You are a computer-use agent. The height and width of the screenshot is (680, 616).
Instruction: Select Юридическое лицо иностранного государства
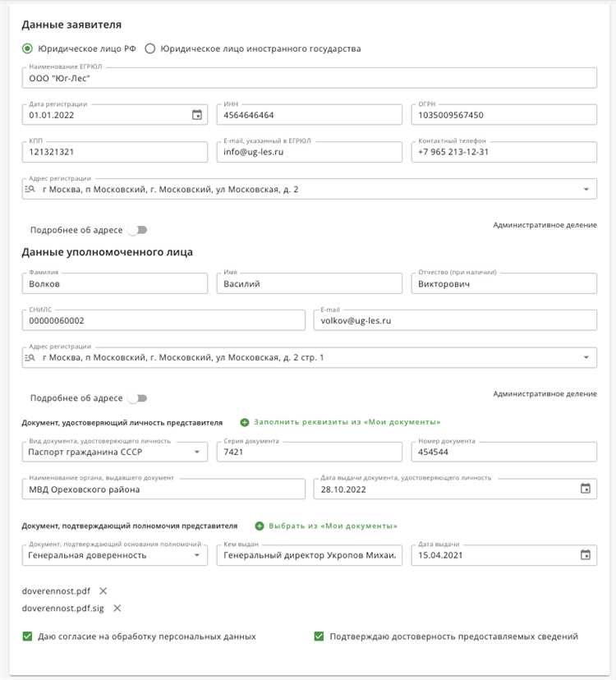tap(149, 48)
